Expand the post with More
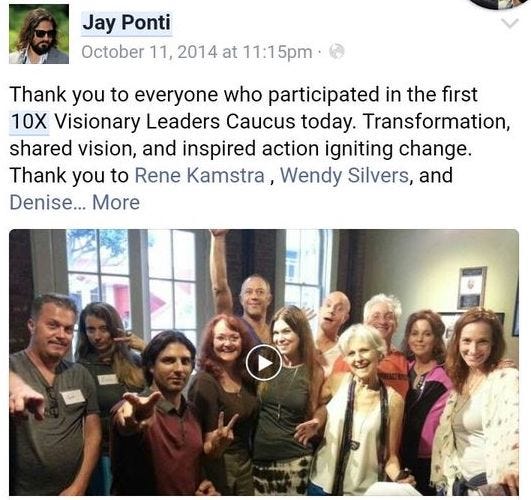The image size is (531, 500). (x=116, y=203)
